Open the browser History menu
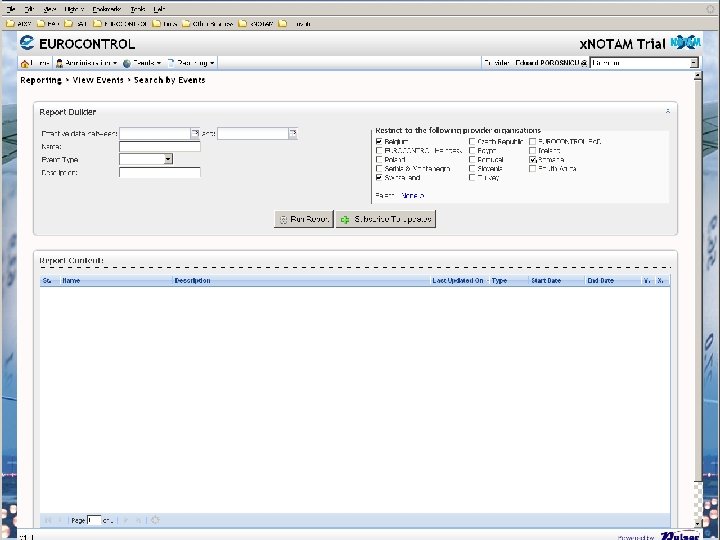The image size is (720, 540). tap(74, 9)
